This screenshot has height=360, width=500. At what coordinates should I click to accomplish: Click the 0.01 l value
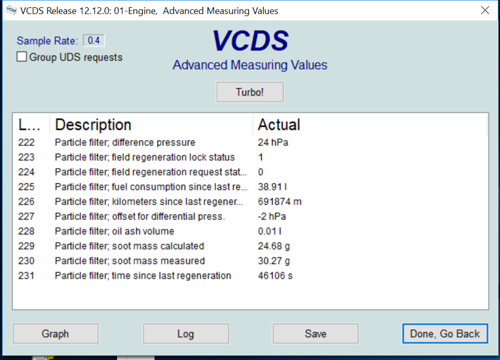(x=270, y=231)
